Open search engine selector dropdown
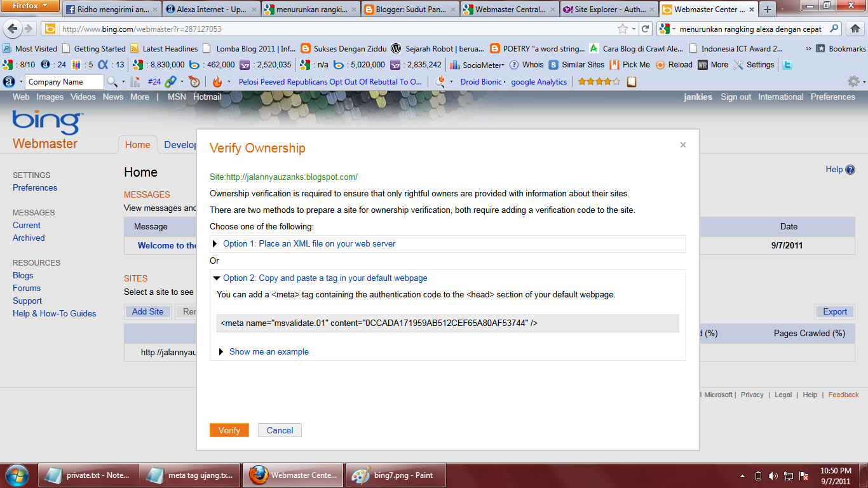 coord(673,29)
